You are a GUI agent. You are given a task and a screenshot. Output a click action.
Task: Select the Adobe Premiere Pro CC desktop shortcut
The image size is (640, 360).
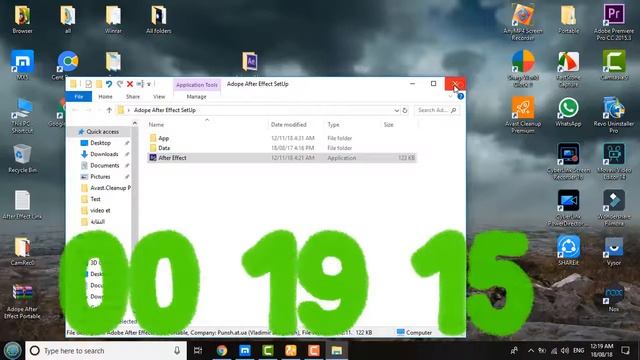pyautogui.click(x=614, y=22)
